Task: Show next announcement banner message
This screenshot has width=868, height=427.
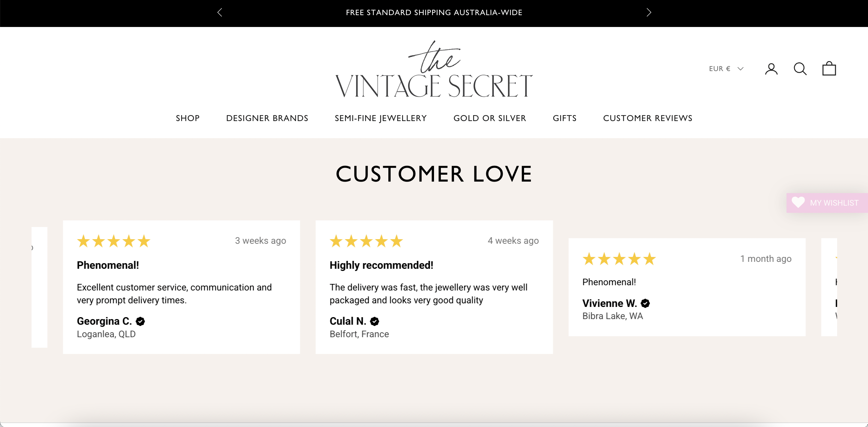Action: (x=649, y=13)
